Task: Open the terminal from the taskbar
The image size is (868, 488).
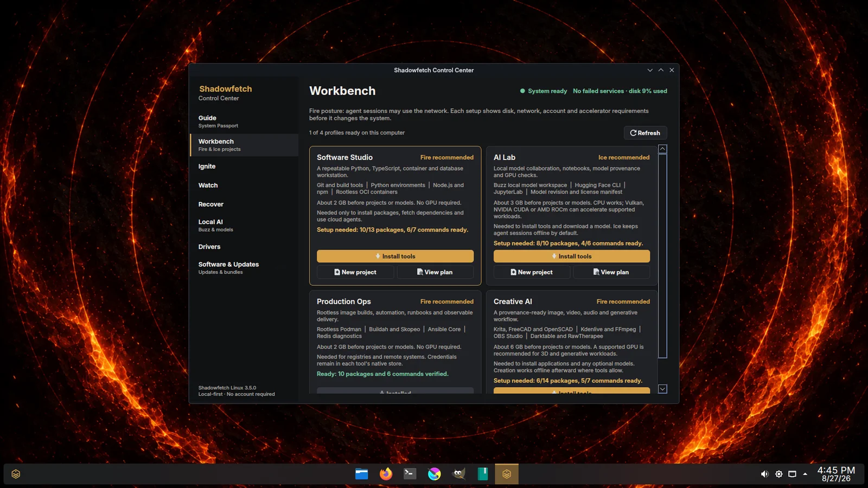Action: [410, 474]
